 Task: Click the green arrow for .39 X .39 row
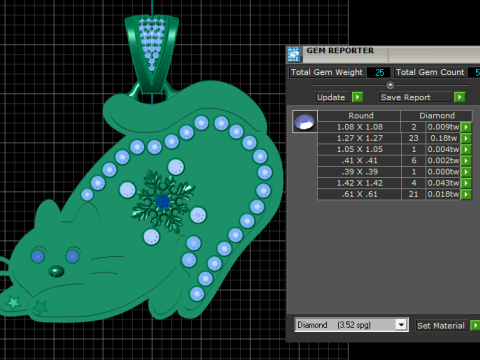[x=466, y=172]
